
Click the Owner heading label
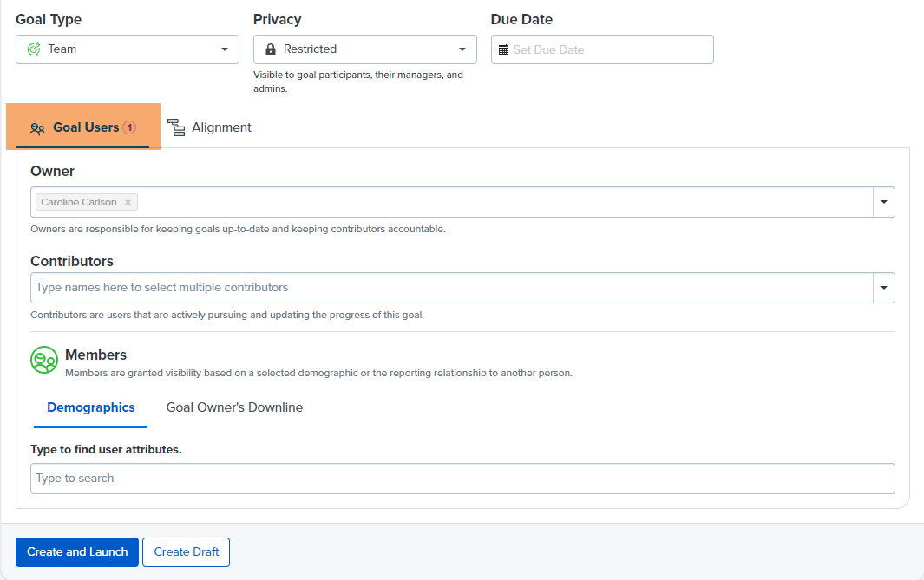coord(52,172)
